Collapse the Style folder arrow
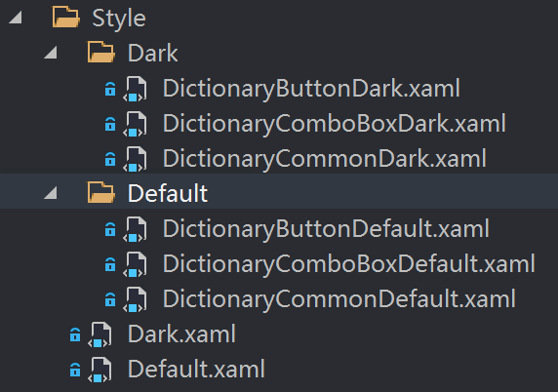The height and width of the screenshot is (392, 558). [16, 18]
